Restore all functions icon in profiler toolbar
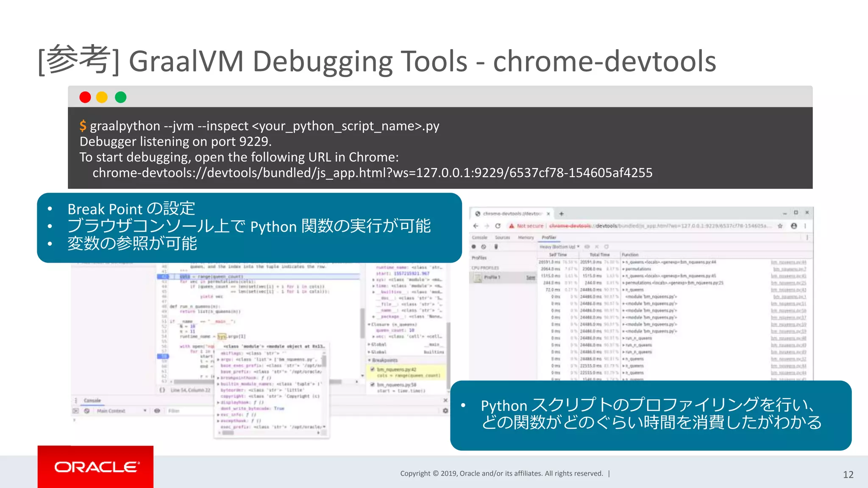868x488 pixels. pyautogui.click(x=606, y=247)
